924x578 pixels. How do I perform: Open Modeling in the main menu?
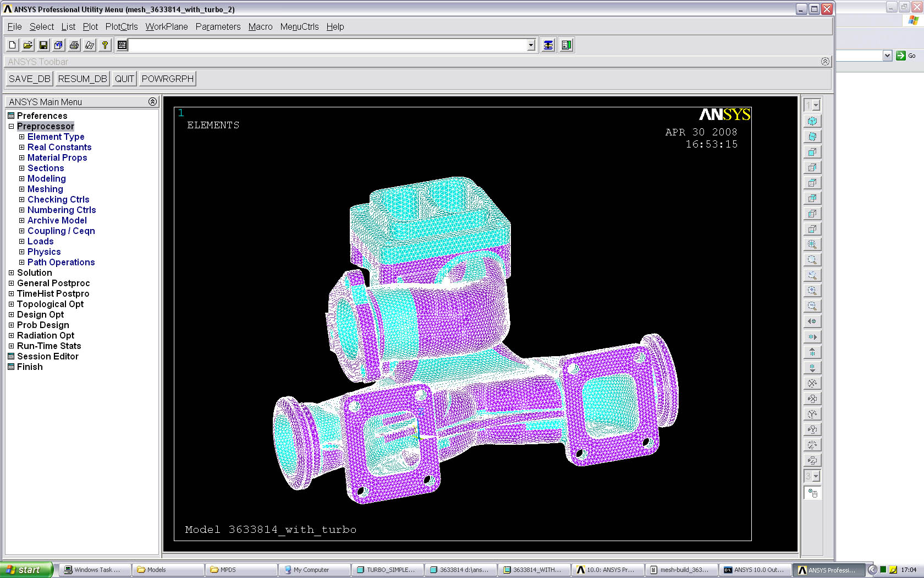(x=47, y=178)
